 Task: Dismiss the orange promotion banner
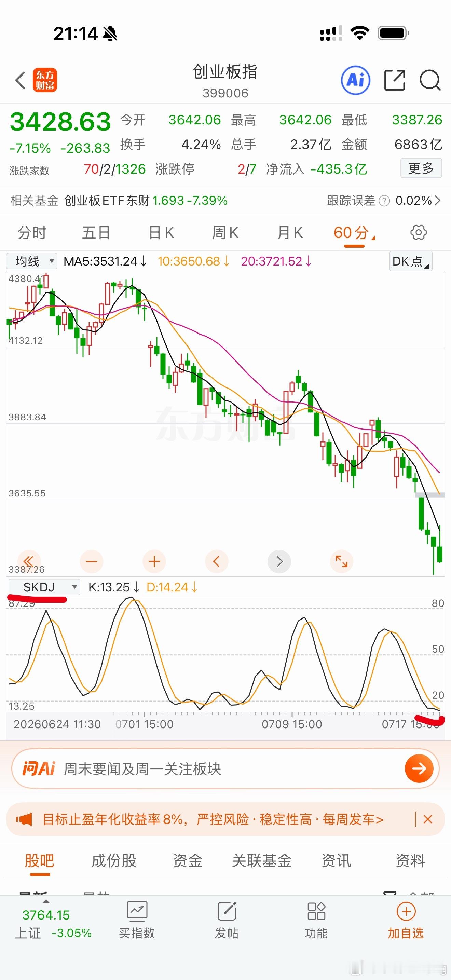[x=428, y=819]
